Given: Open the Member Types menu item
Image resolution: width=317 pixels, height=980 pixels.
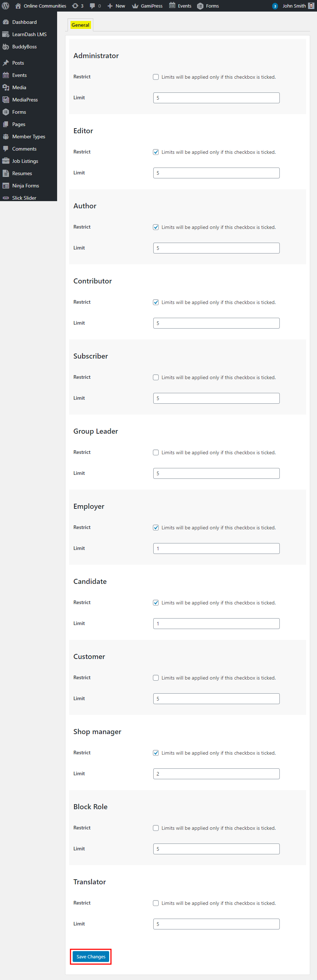Looking at the screenshot, I should [29, 136].
